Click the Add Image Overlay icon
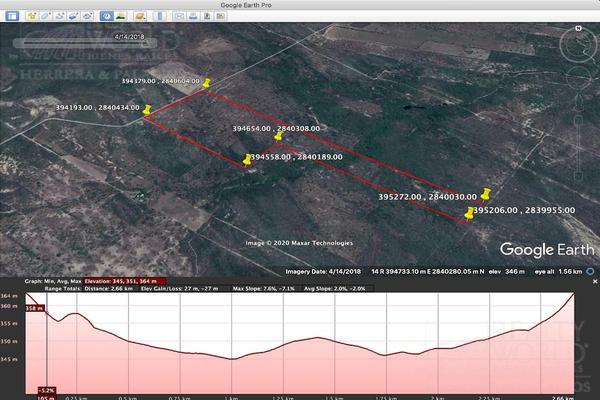 (x=74, y=16)
